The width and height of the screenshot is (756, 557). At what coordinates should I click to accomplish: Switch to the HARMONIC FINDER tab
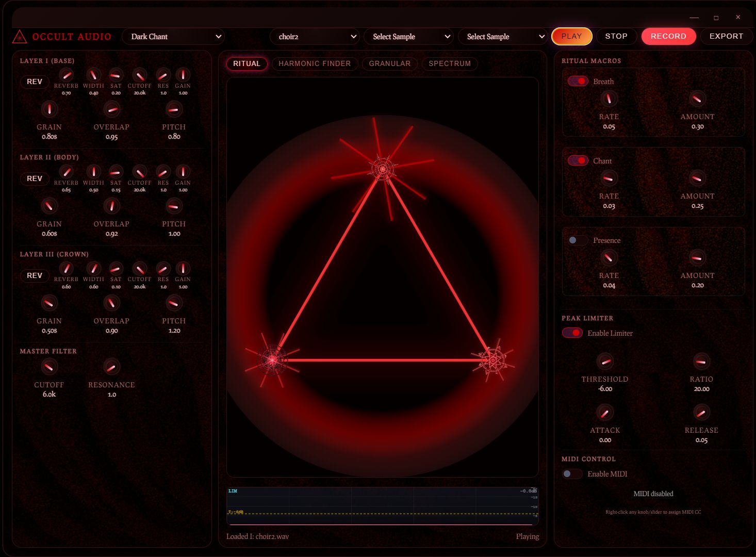click(315, 63)
